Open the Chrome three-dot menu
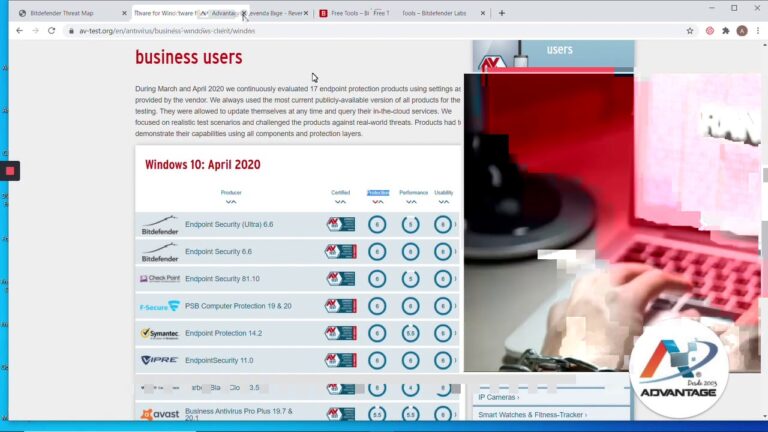Viewport: 768px width, 432px height. [x=758, y=31]
